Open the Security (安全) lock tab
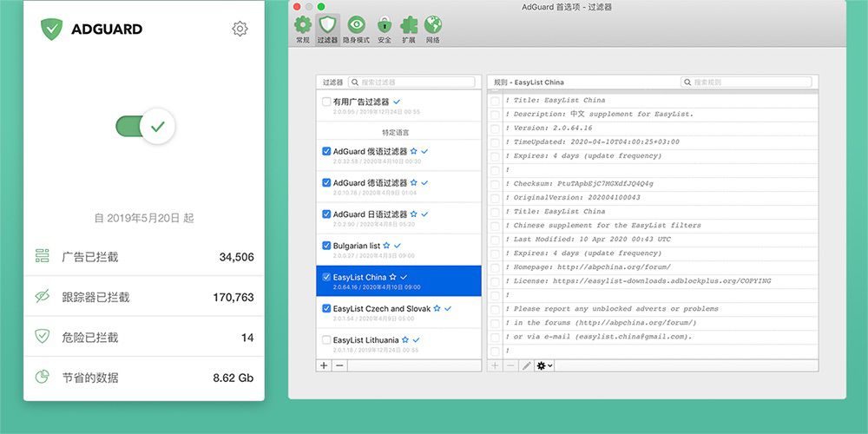Image resolution: width=868 pixels, height=434 pixels. point(385,30)
